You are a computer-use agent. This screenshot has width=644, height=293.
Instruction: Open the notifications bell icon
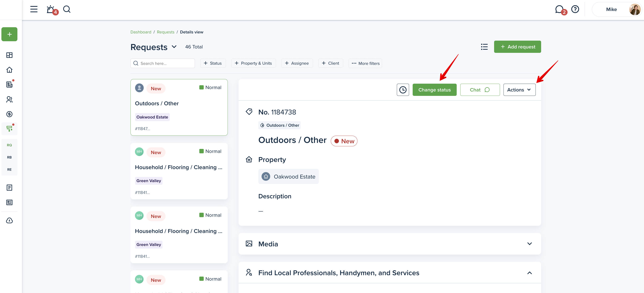click(51, 9)
